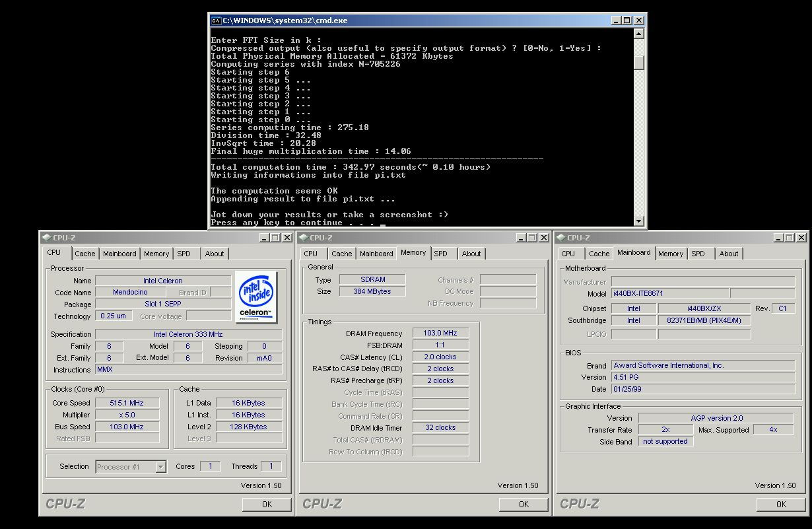Open Cache tab in right CPU-Z window
This screenshot has width=812, height=529.
tap(599, 254)
